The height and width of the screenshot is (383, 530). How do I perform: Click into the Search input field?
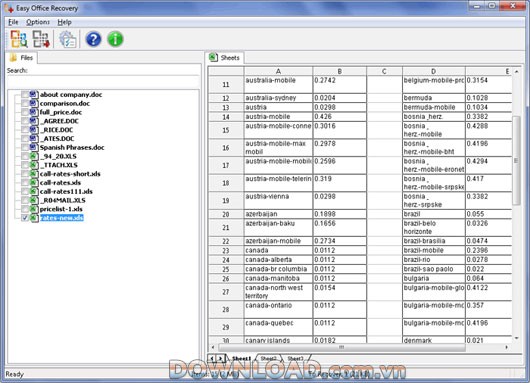pos(103,81)
